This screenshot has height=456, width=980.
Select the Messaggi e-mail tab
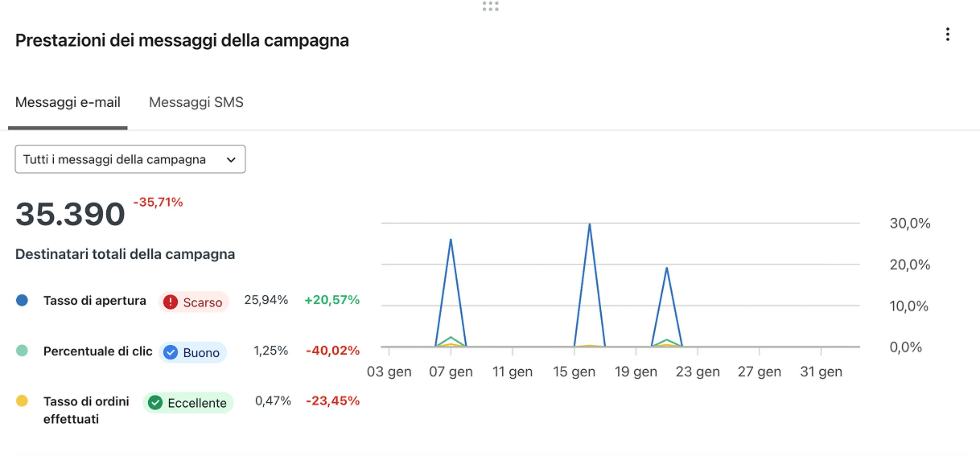(68, 102)
